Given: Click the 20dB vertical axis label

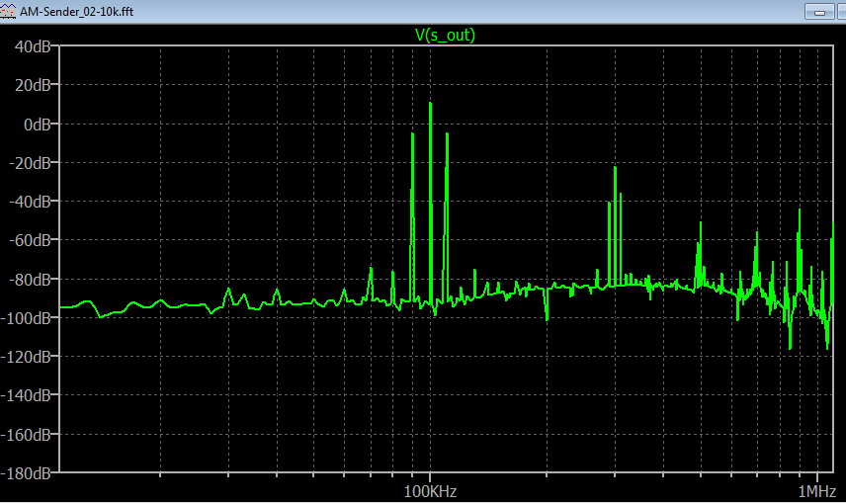Looking at the screenshot, I should click(35, 86).
